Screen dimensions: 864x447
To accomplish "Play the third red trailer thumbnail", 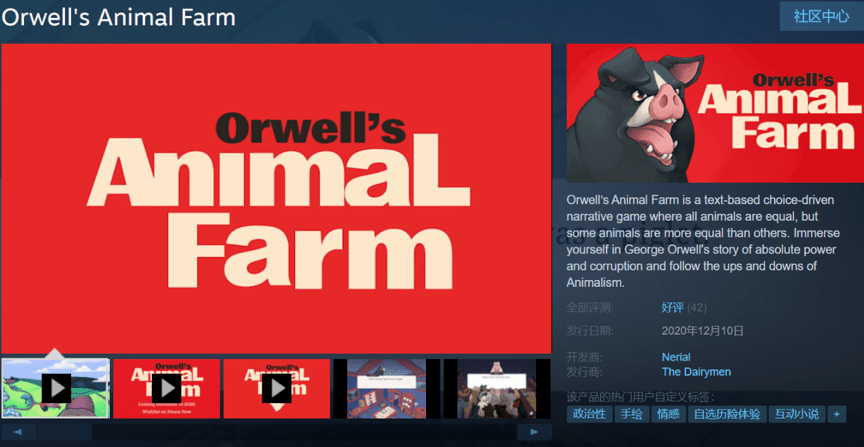I will tap(277, 389).
